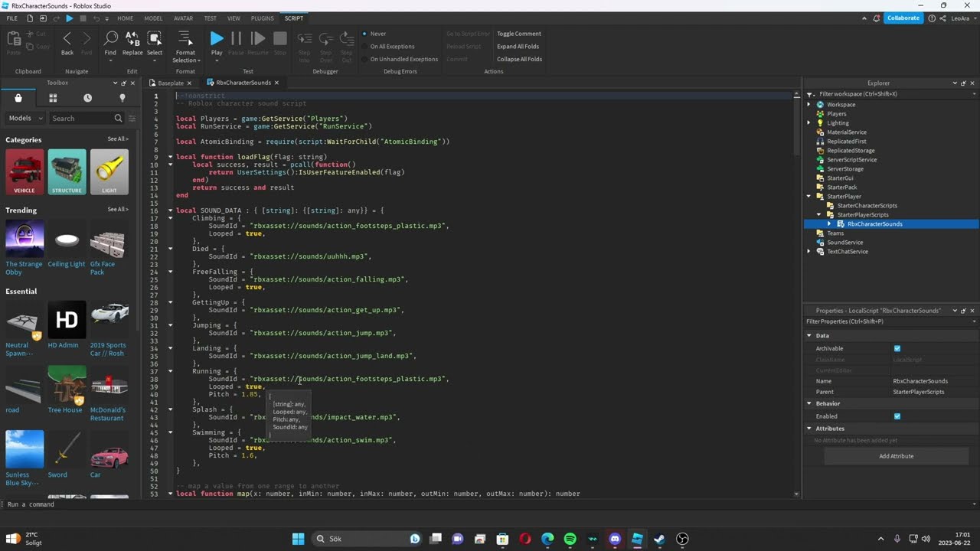The height and width of the screenshot is (551, 980).
Task: Close the Explorer panel
Action: pyautogui.click(x=972, y=83)
